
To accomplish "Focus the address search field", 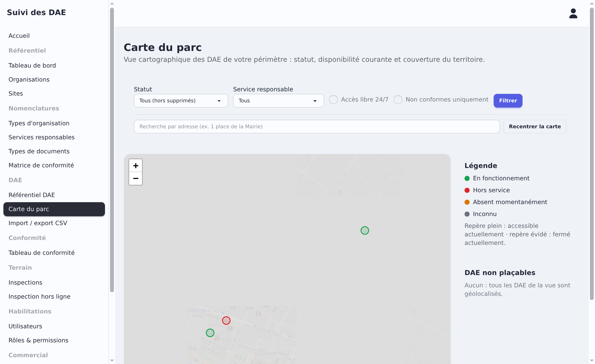I will 317,127.
